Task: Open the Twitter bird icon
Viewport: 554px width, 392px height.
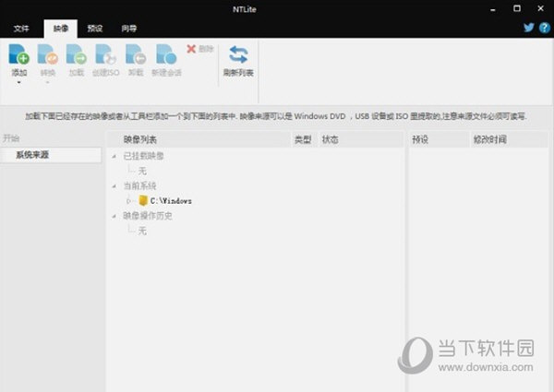Action: (x=528, y=28)
